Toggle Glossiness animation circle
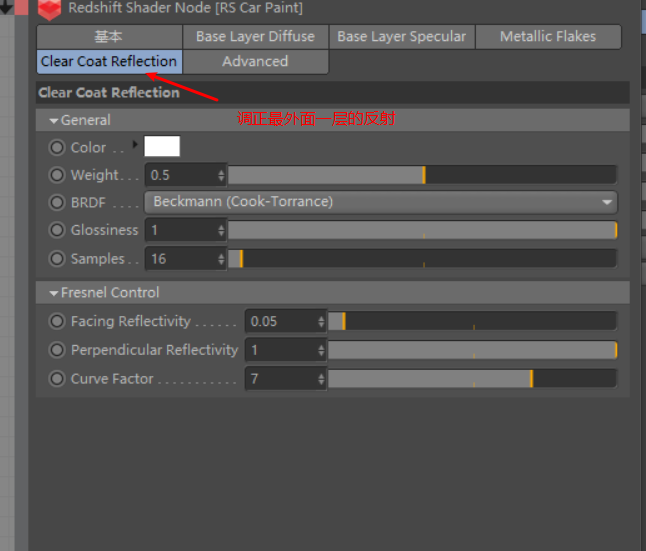The width and height of the screenshot is (646, 551). (x=57, y=230)
